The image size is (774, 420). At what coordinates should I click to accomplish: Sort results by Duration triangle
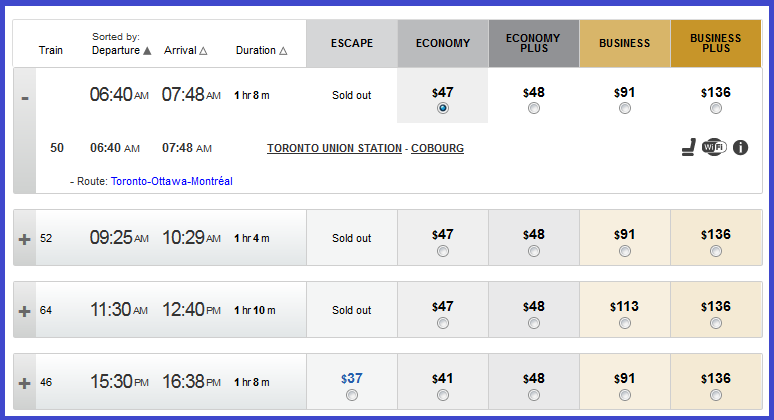pos(283,50)
